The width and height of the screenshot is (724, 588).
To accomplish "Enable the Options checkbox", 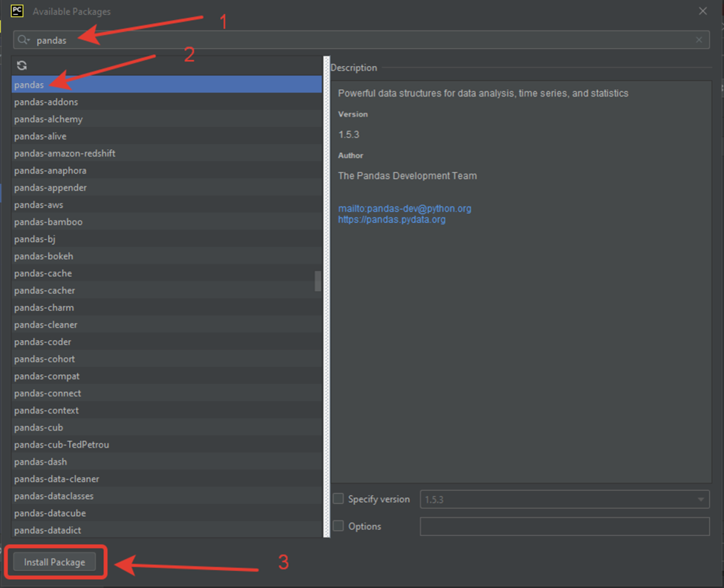I will 339,526.
